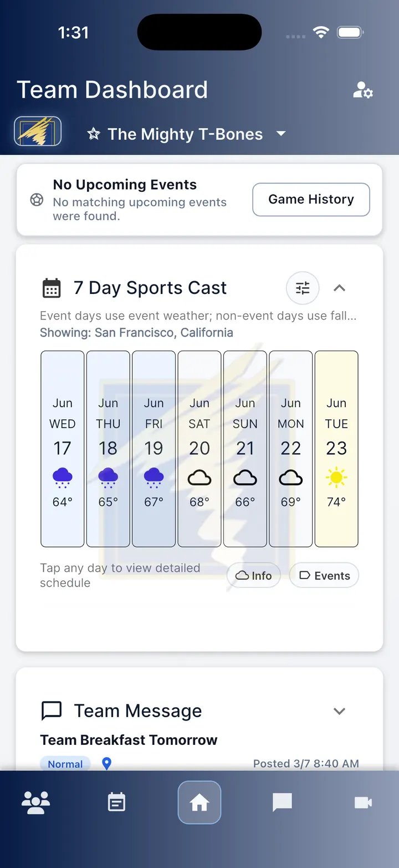Image resolution: width=399 pixels, height=868 pixels.
Task: Select Wednesday Jun 17 forecast card
Action: click(63, 449)
